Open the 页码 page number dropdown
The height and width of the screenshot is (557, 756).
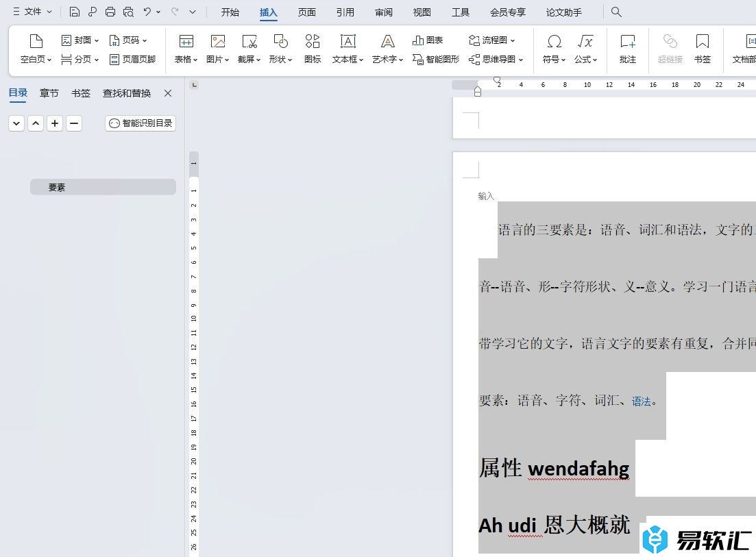click(127, 40)
